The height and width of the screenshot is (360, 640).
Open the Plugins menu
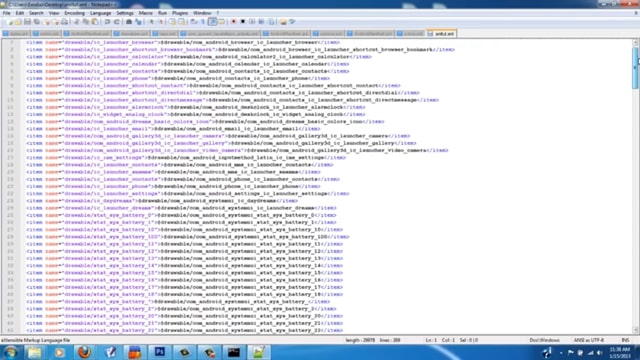[x=180, y=13]
